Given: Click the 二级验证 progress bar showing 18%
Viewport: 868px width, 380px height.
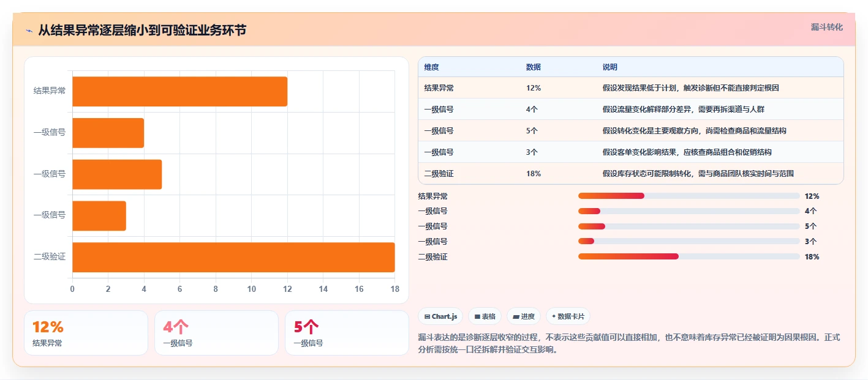Looking at the screenshot, I should pos(689,256).
